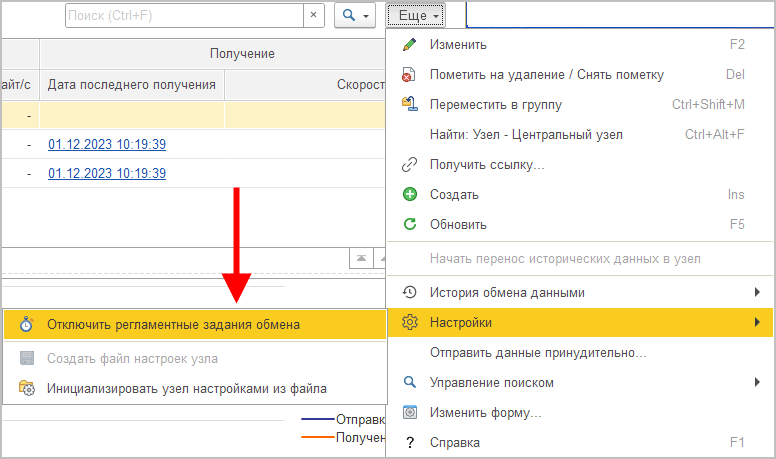Screen dimensions: 776x459
Task: Clear the search field with the × button
Action: pyautogui.click(x=314, y=16)
